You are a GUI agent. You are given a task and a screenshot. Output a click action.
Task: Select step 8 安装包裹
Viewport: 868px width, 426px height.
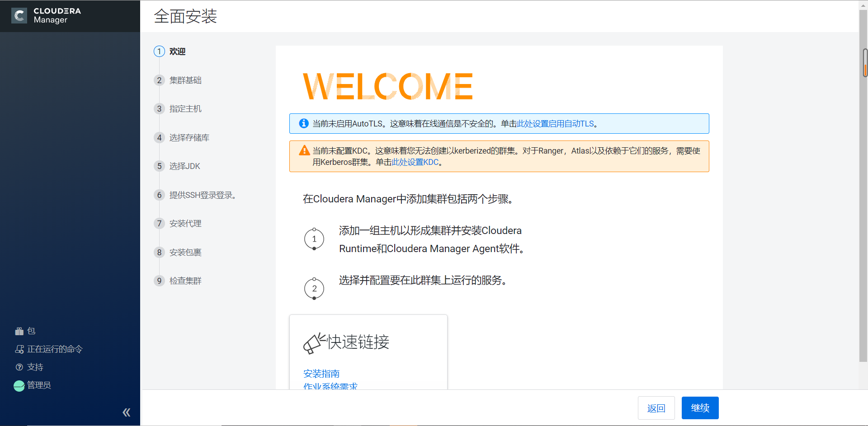point(178,253)
